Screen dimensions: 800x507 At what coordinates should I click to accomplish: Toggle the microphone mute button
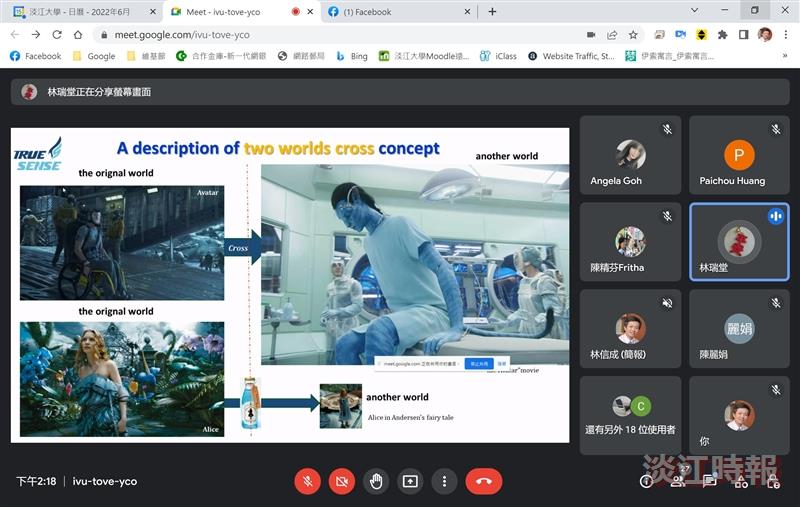pos(308,481)
